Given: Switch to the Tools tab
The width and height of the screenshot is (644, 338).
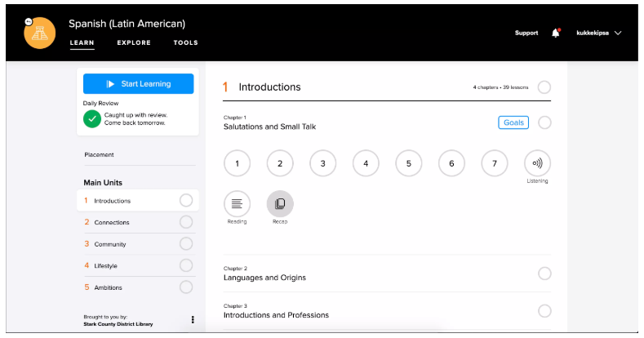Looking at the screenshot, I should pyautogui.click(x=185, y=42).
